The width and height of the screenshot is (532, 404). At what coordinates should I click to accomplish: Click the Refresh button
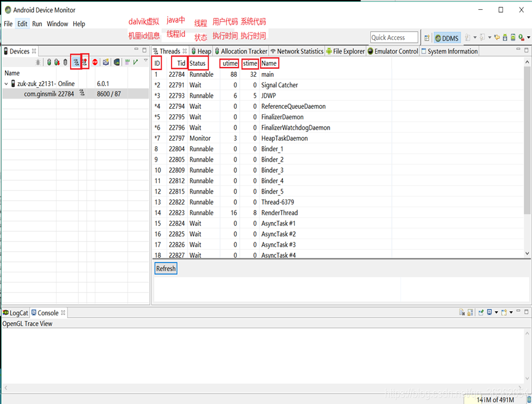click(166, 268)
